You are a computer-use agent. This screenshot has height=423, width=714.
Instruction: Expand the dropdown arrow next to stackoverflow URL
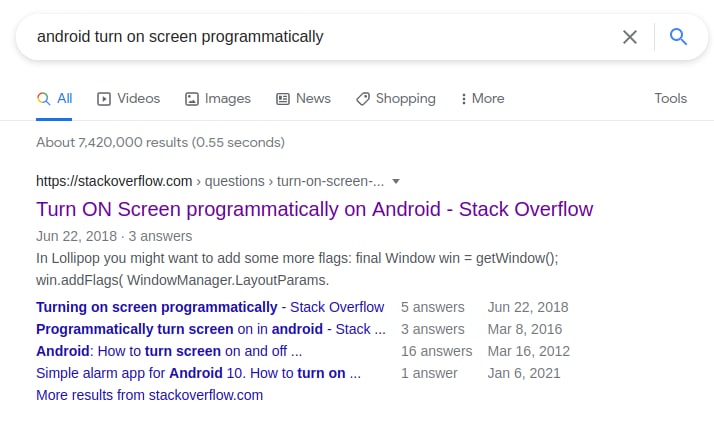pos(396,181)
